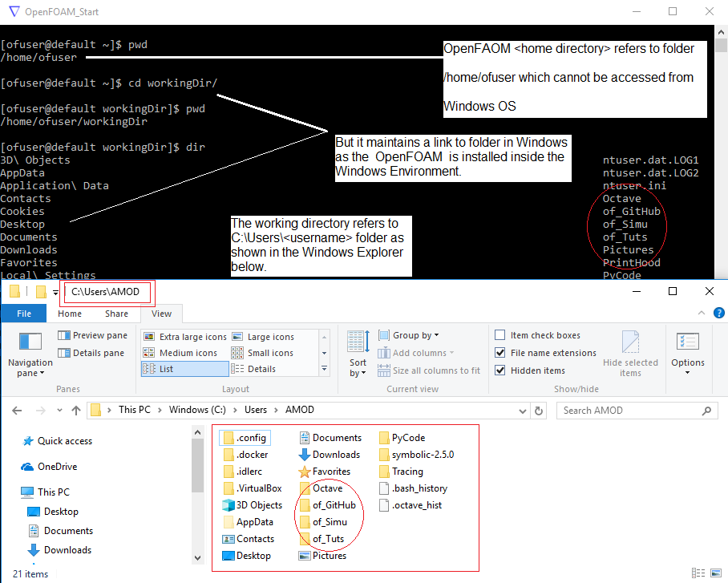Open folder Options
The width and height of the screenshot is (728, 583).
coord(688,354)
